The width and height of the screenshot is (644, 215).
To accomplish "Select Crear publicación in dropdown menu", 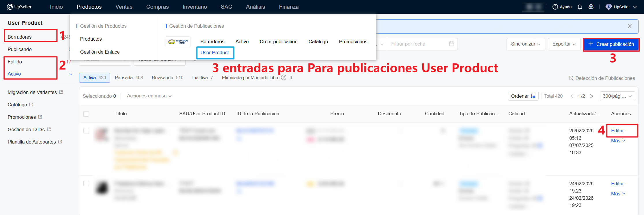I will pos(279,42).
